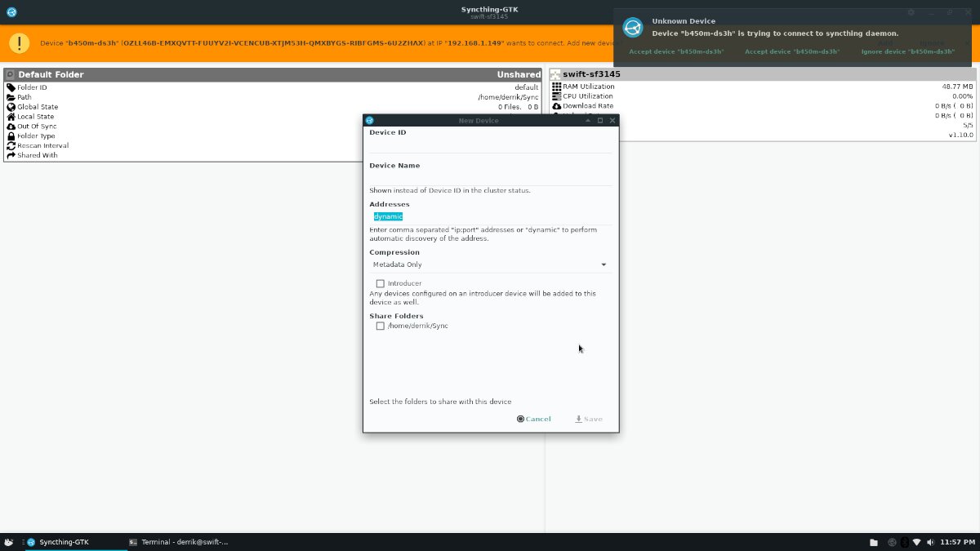The width and height of the screenshot is (980, 551).
Task: Check the /home/derrik/Sync share folder box
Action: (381, 326)
